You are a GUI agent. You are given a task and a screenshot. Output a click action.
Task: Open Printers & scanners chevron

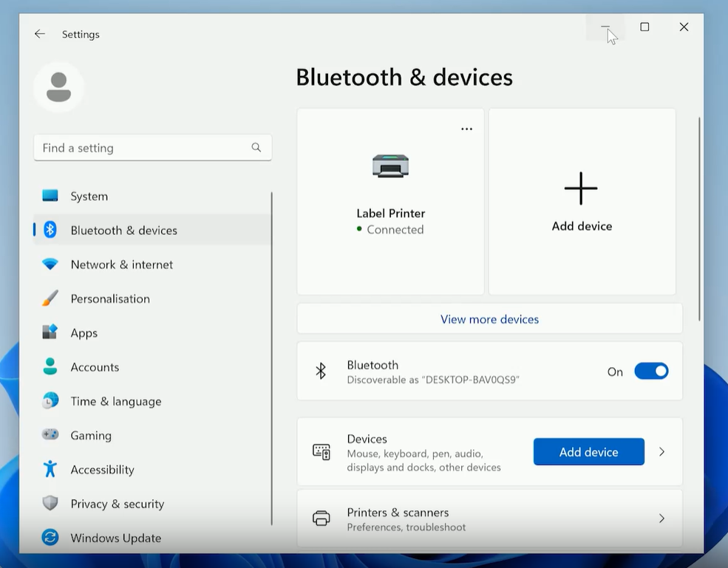[x=661, y=519]
